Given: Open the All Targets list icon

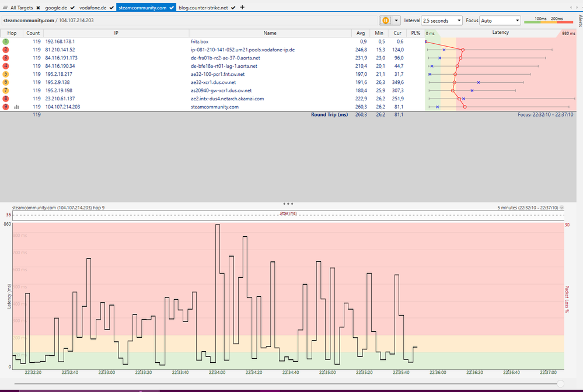Looking at the screenshot, I should (6, 8).
